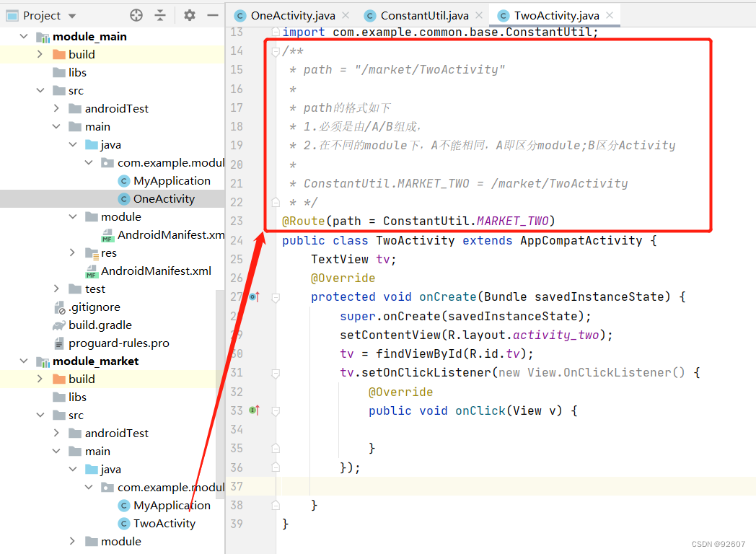
Task: Hide the Project tool window
Action: (213, 15)
